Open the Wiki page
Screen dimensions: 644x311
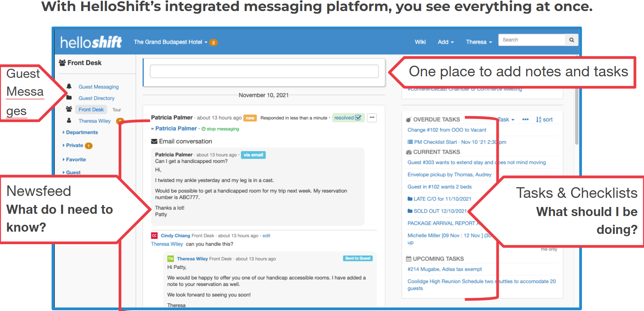[420, 42]
